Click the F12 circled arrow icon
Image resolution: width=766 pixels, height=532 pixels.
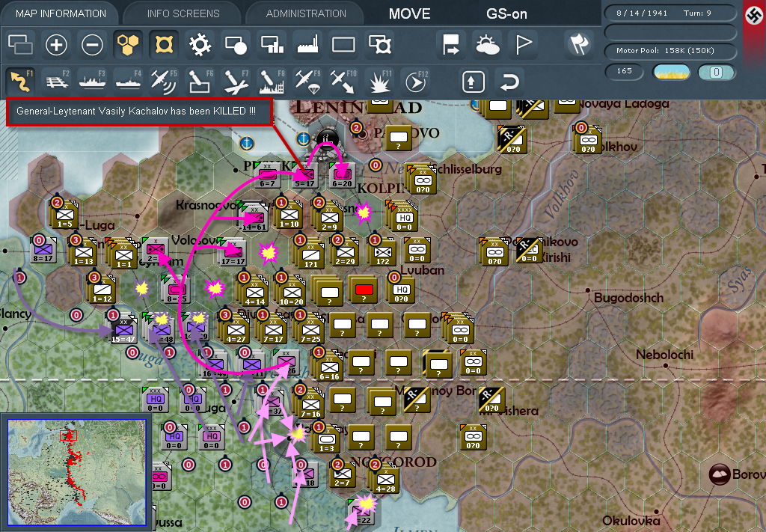click(416, 81)
